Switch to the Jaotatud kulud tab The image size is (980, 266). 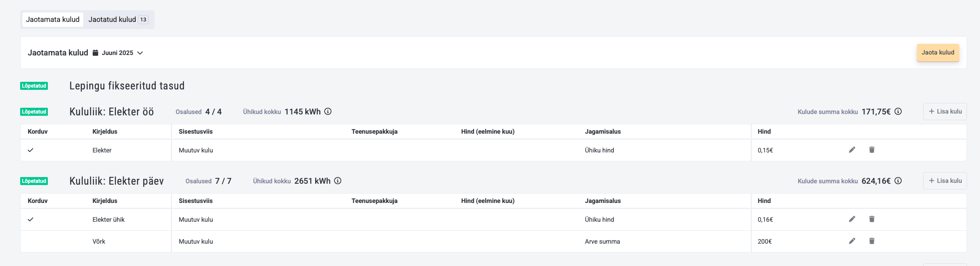118,20
